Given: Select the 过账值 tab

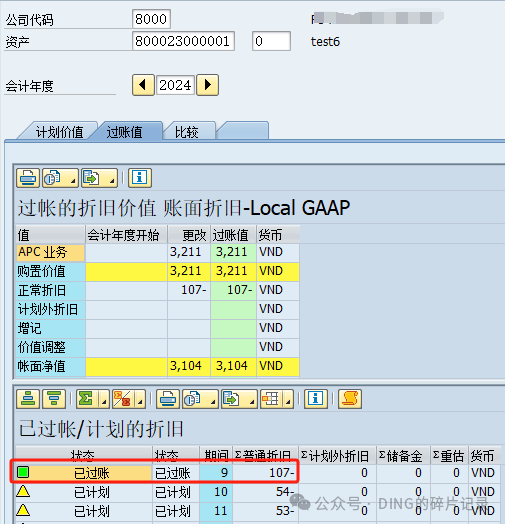Looking at the screenshot, I should 125,132.
